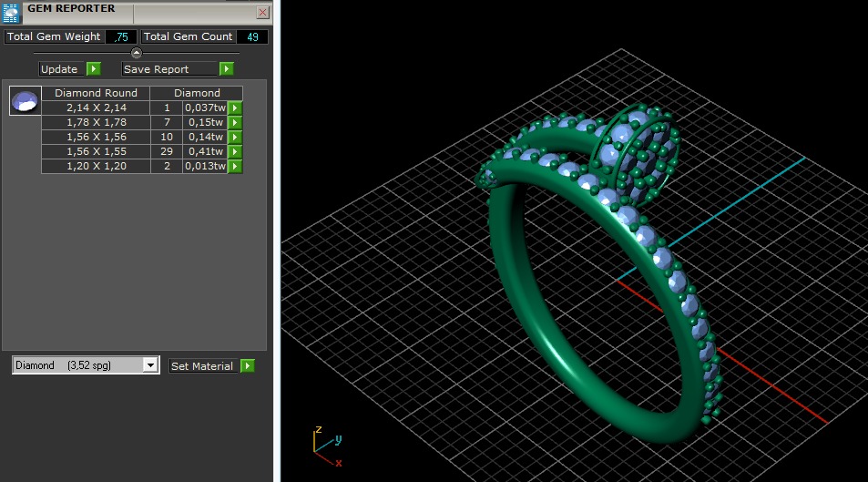
Task: Click the Gem Reporter app icon
Action: [11, 12]
